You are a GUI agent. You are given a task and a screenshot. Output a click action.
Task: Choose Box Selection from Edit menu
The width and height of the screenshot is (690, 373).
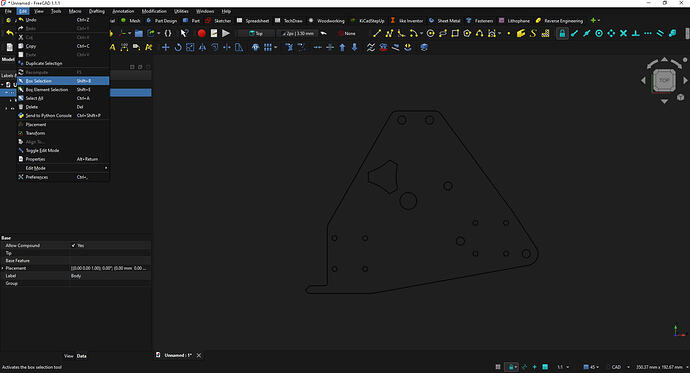click(x=63, y=81)
